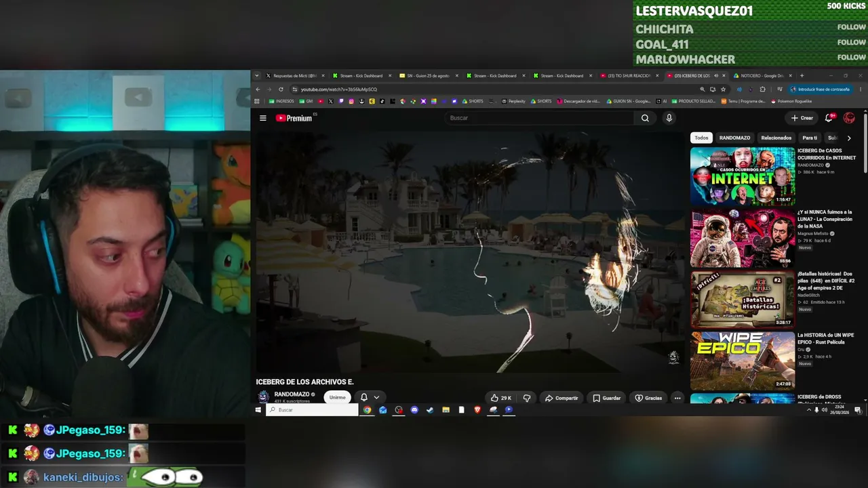Open RANDOMAZO channel name link

point(292,394)
